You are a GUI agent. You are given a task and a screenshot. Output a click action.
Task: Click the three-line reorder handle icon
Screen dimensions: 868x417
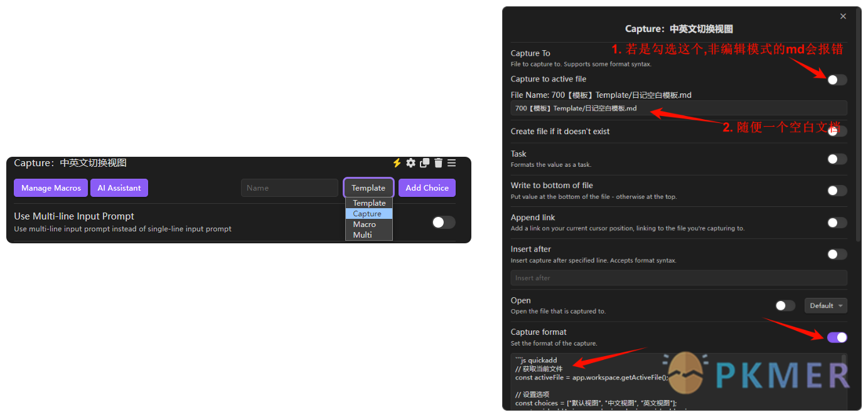tap(452, 163)
